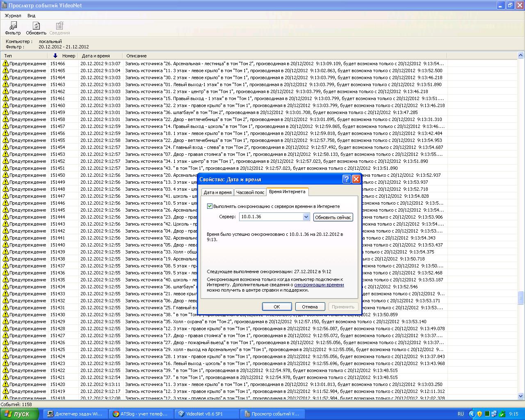Switch to the Часовой пояс tab
Screen dimensions: 525x420
pyautogui.click(x=250, y=192)
